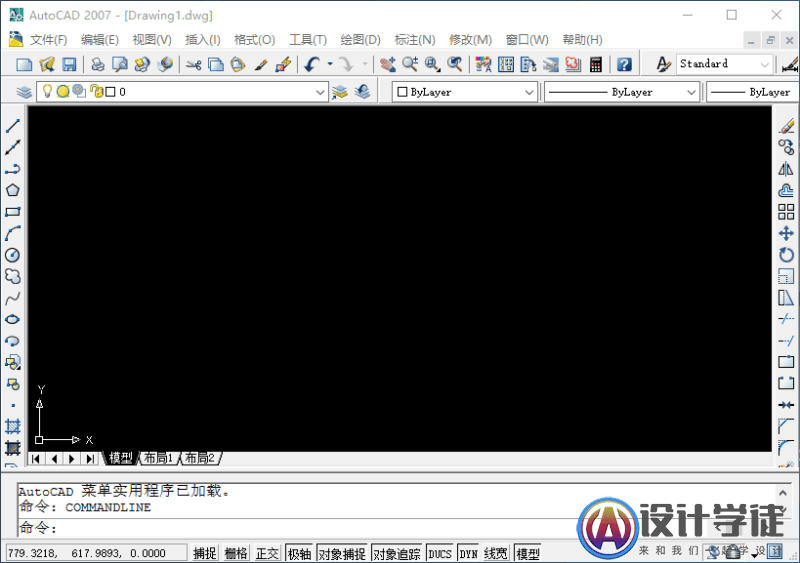Select the Spline tool
This screenshot has width=800, height=563.
point(13,298)
